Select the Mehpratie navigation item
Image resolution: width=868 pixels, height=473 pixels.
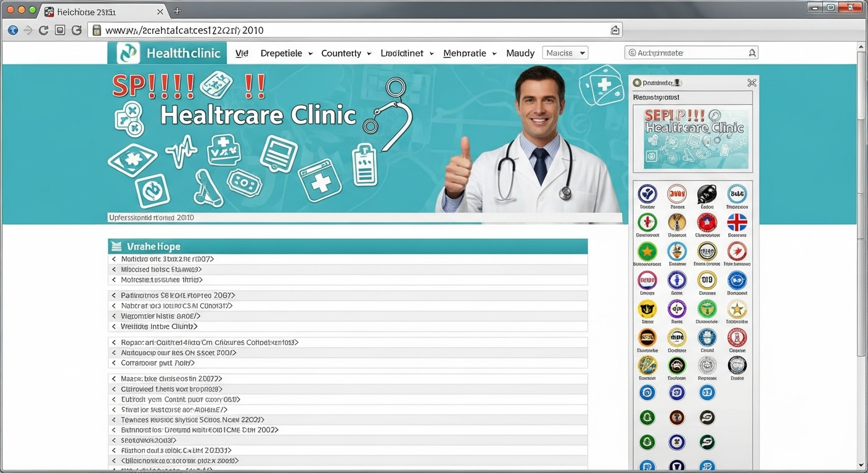point(465,54)
